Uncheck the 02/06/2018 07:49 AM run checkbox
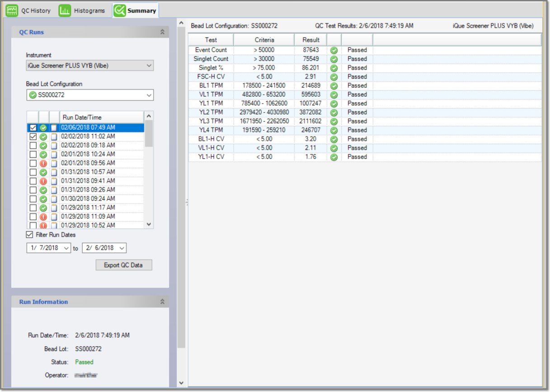This screenshot has height=392, width=550. (33, 128)
